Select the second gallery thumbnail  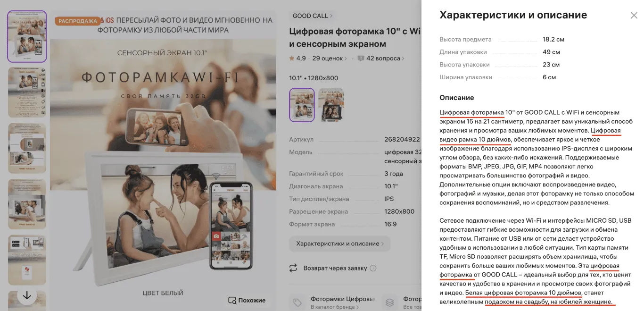pyautogui.click(x=27, y=92)
